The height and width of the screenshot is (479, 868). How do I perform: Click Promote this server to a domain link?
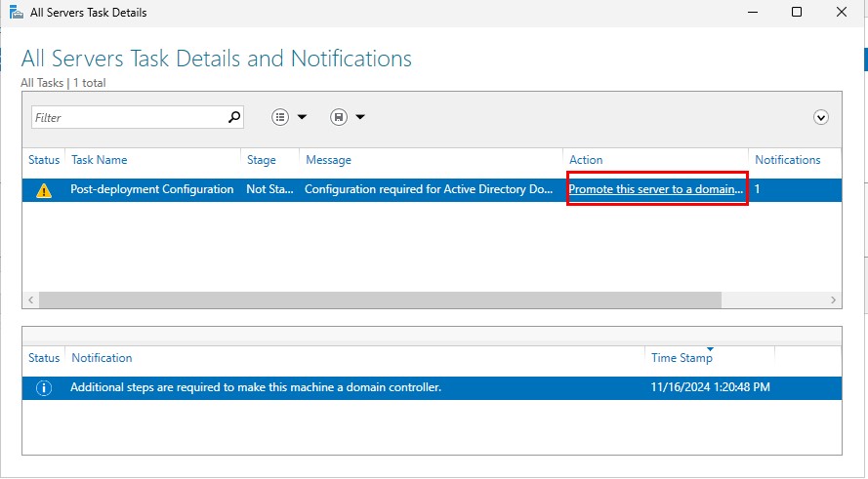click(x=656, y=189)
